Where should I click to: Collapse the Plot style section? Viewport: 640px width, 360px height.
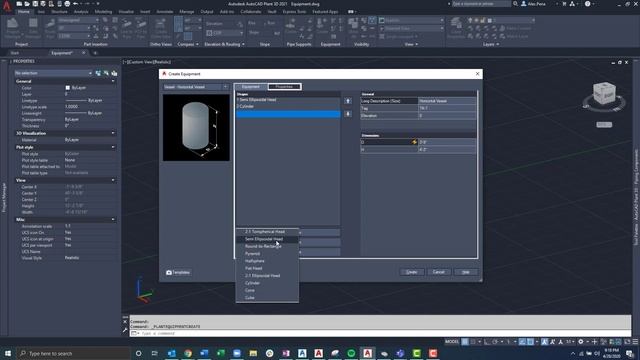coord(113,147)
